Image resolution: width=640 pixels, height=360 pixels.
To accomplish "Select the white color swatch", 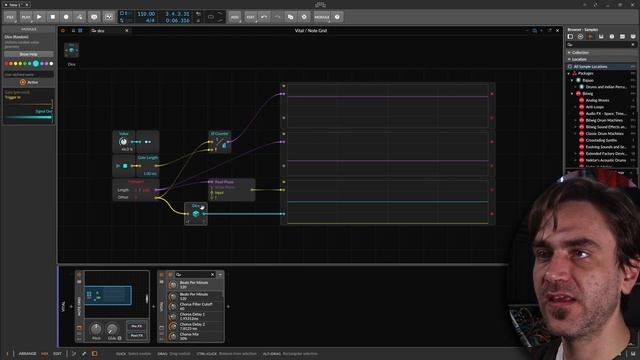I will (x=51, y=64).
